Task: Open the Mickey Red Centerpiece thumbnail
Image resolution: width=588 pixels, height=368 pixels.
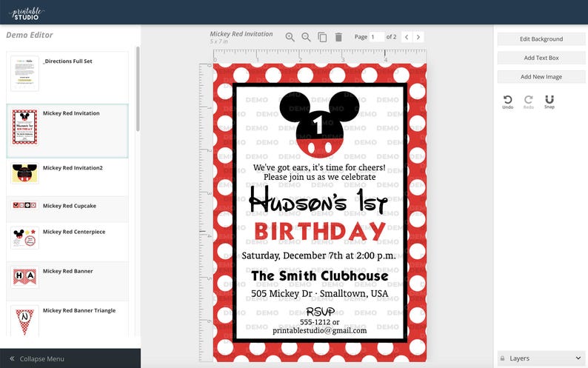Action: pyautogui.click(x=24, y=238)
